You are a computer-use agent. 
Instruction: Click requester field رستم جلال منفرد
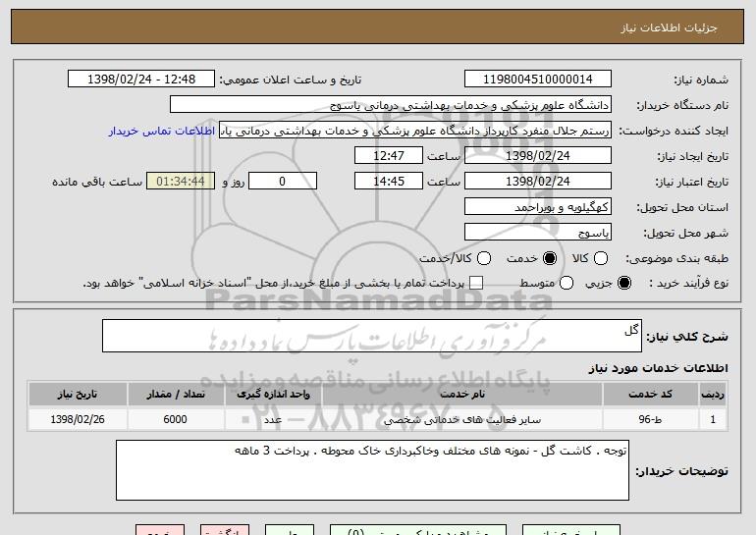point(415,131)
